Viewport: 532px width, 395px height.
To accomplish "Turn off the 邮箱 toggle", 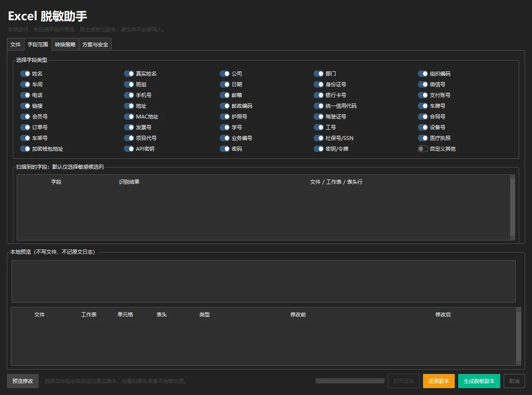I will [x=225, y=95].
